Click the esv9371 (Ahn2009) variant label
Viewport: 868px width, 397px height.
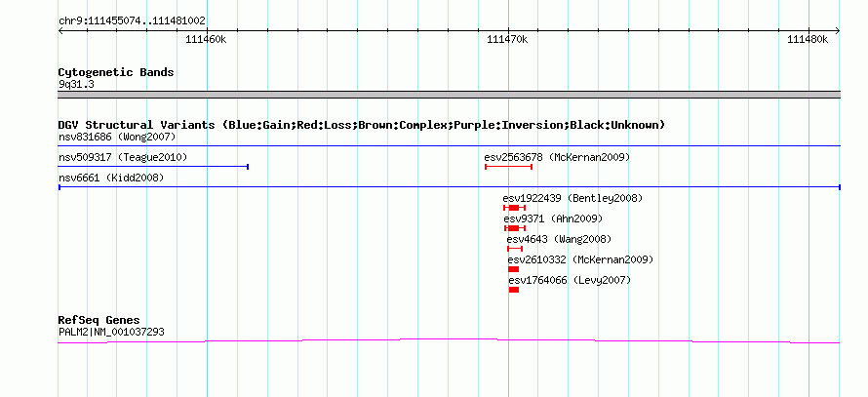pos(553,218)
